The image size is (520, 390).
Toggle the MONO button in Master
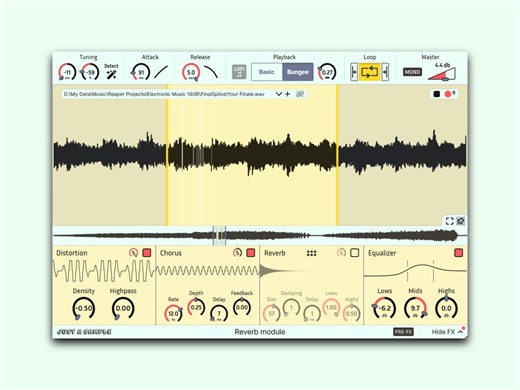coord(412,72)
